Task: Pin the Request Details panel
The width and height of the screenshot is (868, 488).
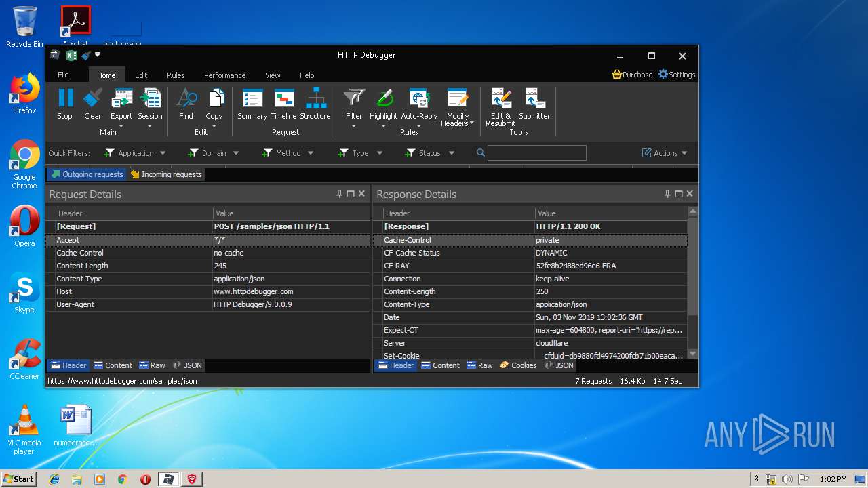Action: pyautogui.click(x=340, y=194)
